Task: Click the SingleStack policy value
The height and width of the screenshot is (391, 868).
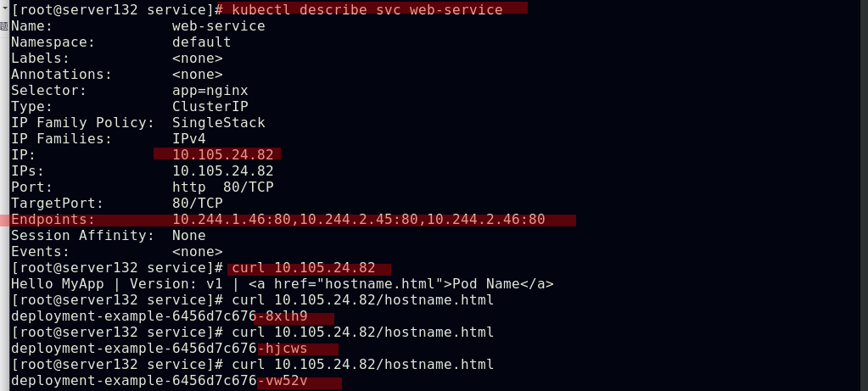Action: pyautogui.click(x=218, y=122)
